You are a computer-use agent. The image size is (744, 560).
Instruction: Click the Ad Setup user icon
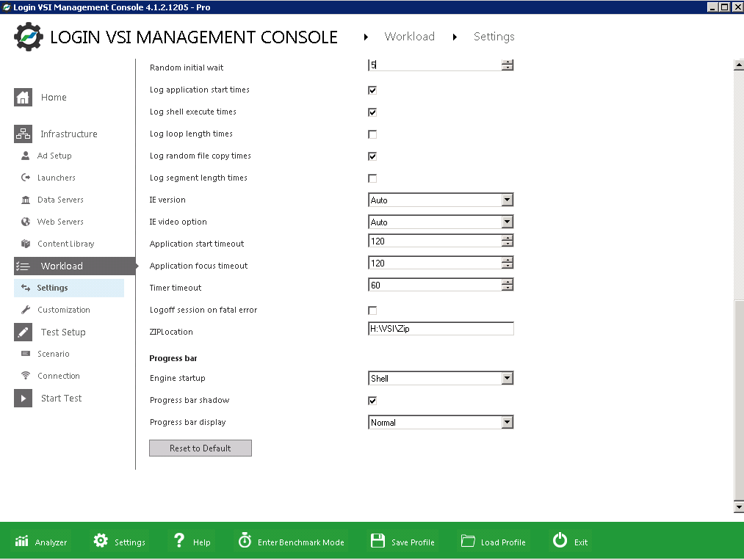(26, 156)
